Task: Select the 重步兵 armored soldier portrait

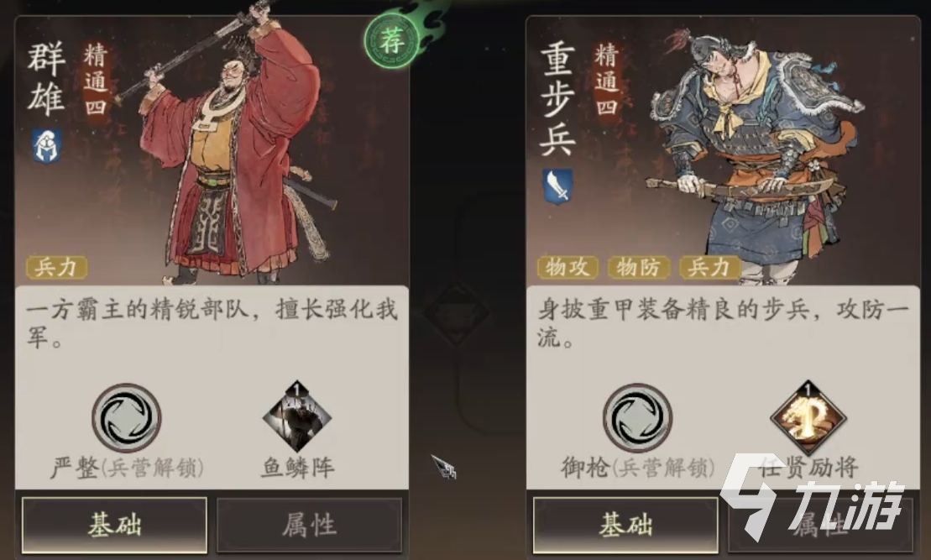Action: [754, 154]
